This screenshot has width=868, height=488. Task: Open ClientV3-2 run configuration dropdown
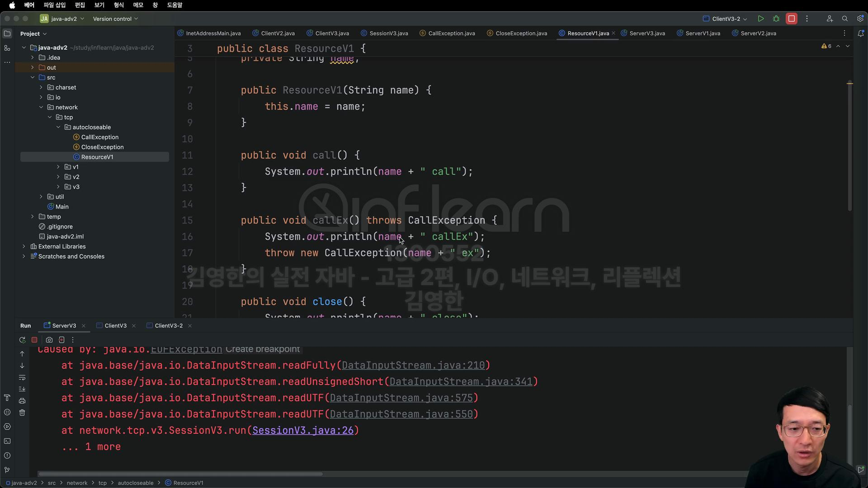tap(725, 19)
